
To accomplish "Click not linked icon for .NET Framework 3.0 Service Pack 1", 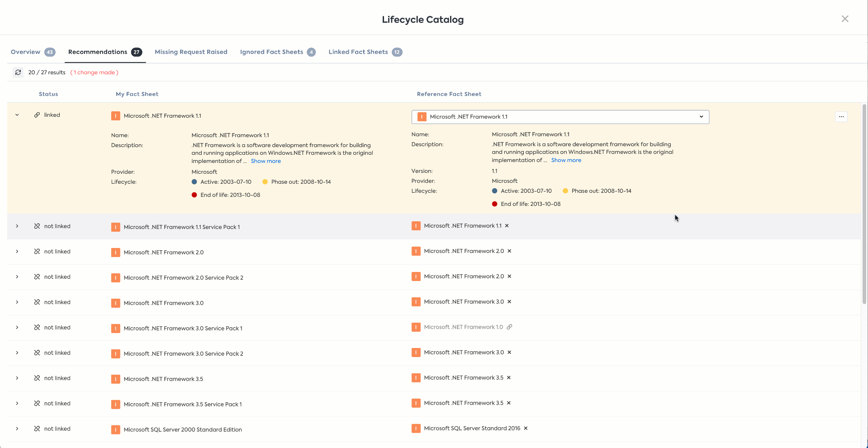I will point(37,328).
